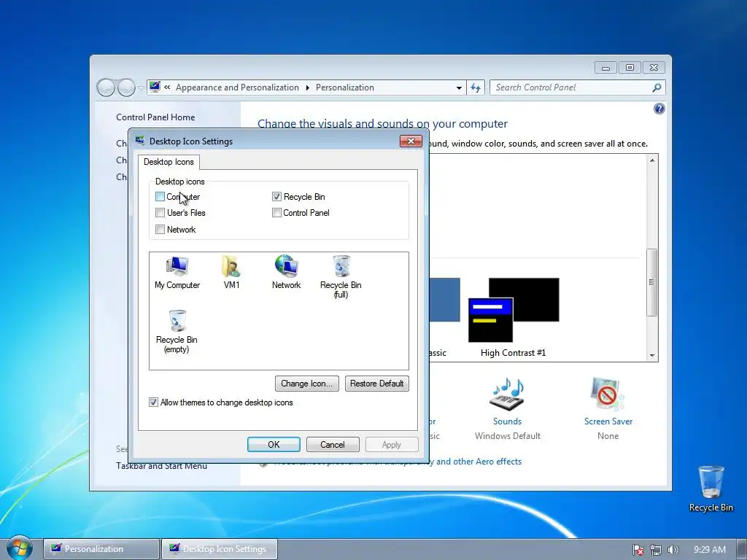Open the Screen Saver settings icon
This screenshot has width=747, height=560.
608,394
